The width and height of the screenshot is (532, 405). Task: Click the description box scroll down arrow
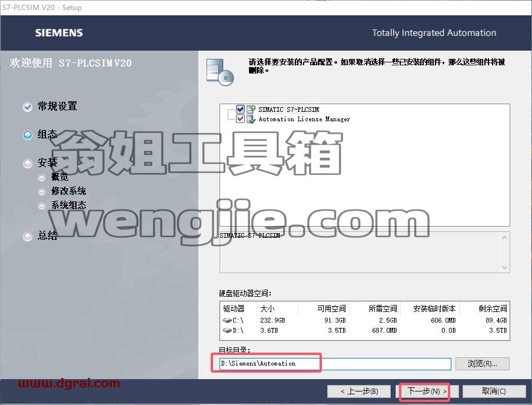[x=504, y=267]
